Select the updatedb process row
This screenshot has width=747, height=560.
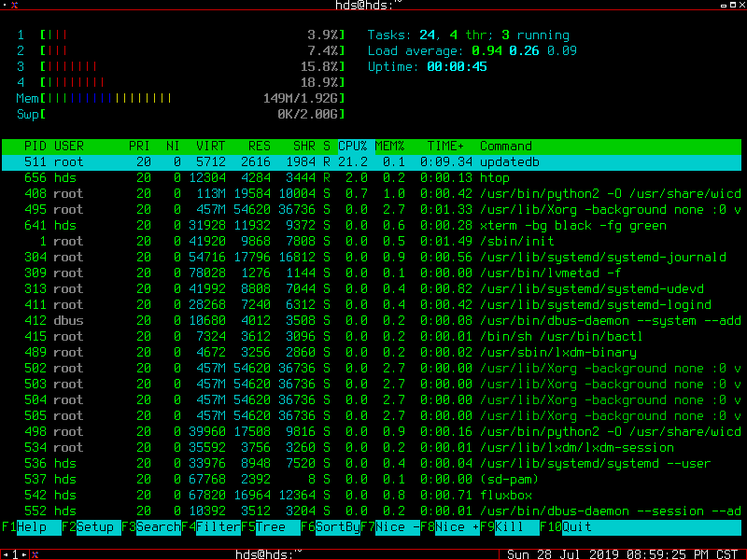[372, 162]
